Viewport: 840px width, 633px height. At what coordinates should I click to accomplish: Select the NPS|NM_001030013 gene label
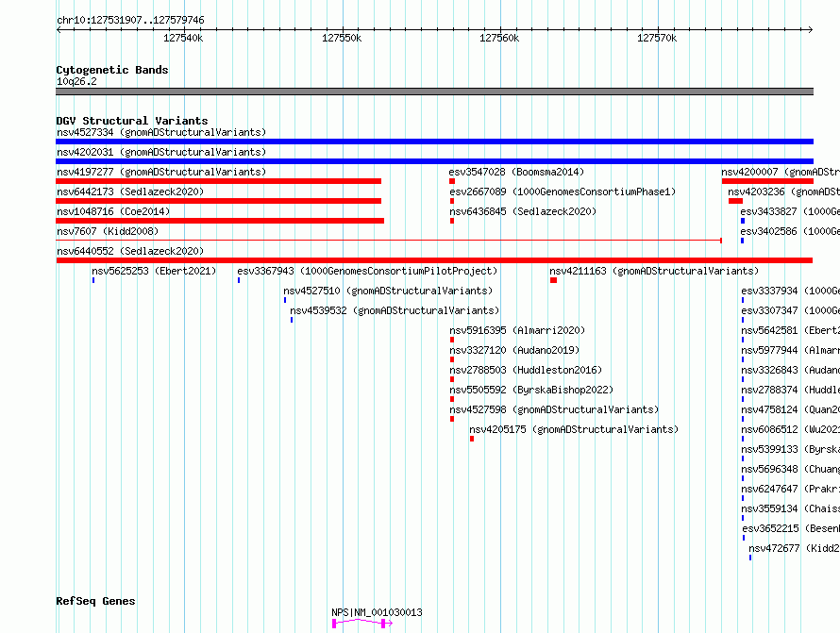tap(377, 612)
